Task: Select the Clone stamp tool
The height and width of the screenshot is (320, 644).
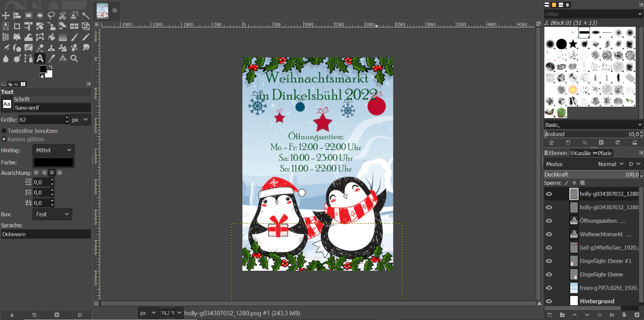Action: point(51,48)
